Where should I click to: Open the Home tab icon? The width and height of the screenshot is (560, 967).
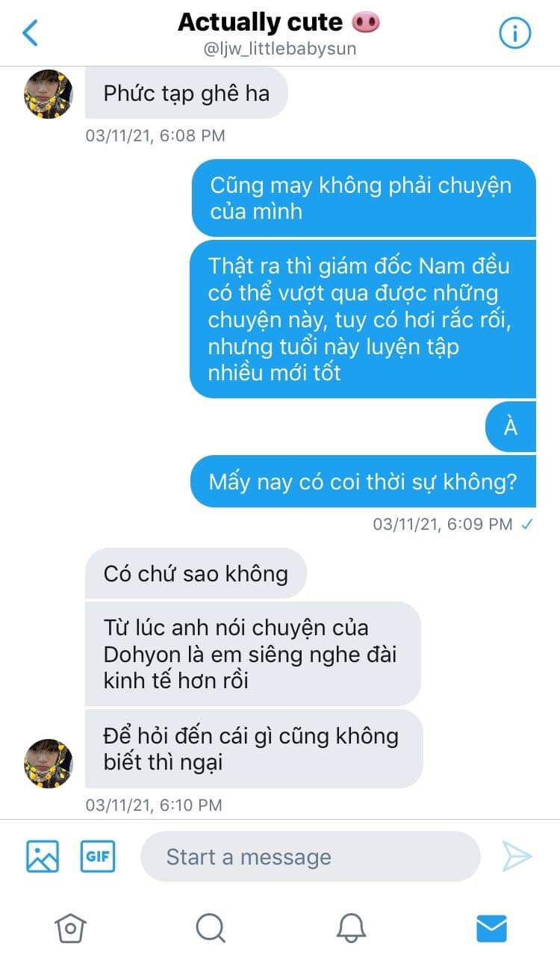pos(70,928)
